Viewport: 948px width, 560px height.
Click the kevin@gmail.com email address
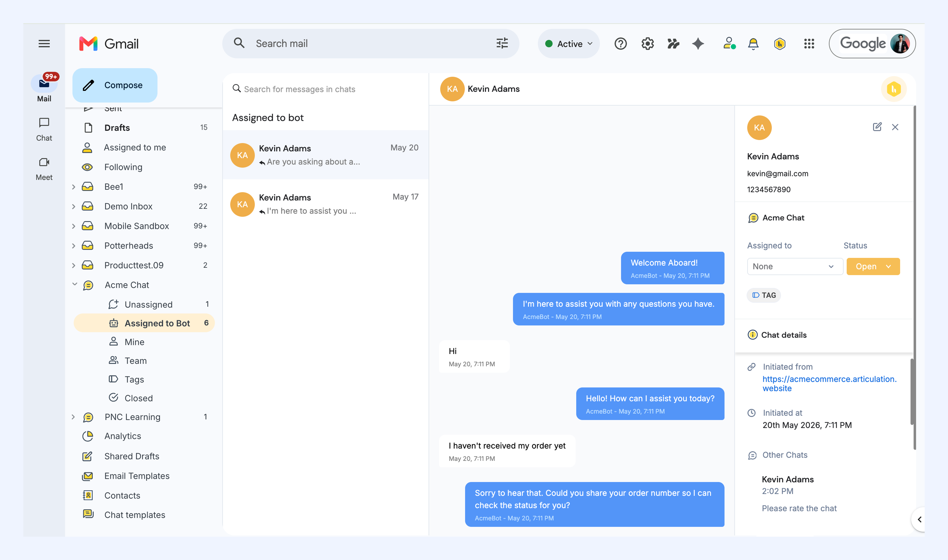click(x=778, y=173)
